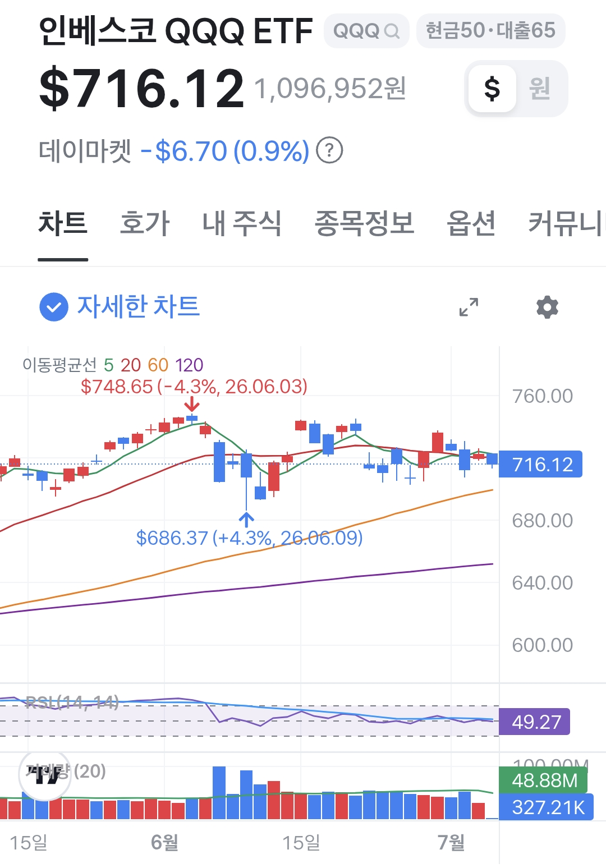Select the 호가 tab
This screenshot has width=606, height=868.
[x=145, y=223]
